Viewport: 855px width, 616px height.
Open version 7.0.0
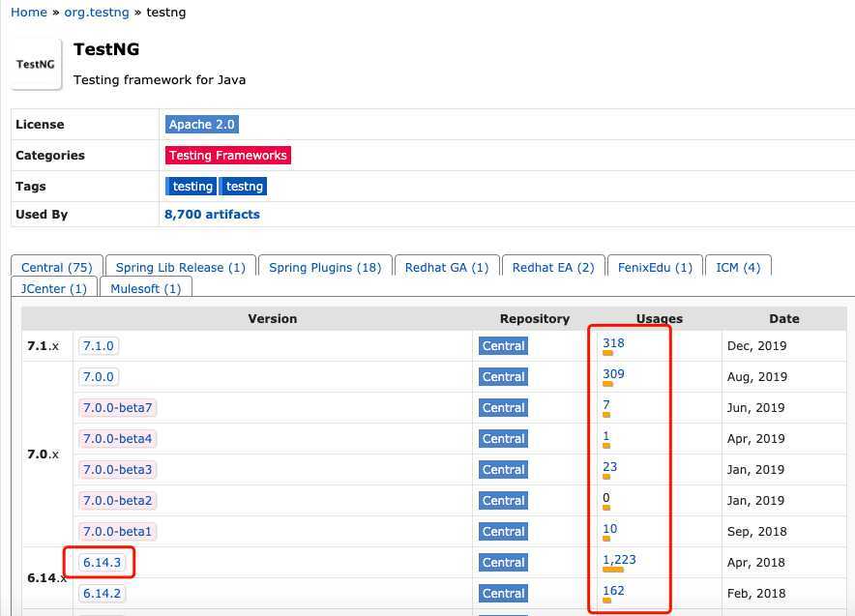[99, 377]
